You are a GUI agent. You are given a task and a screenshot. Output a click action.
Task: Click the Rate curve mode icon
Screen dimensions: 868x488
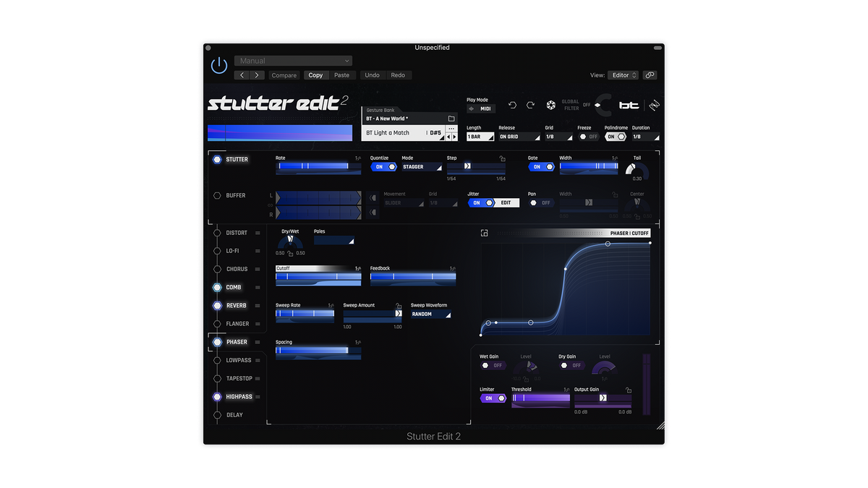click(x=357, y=158)
